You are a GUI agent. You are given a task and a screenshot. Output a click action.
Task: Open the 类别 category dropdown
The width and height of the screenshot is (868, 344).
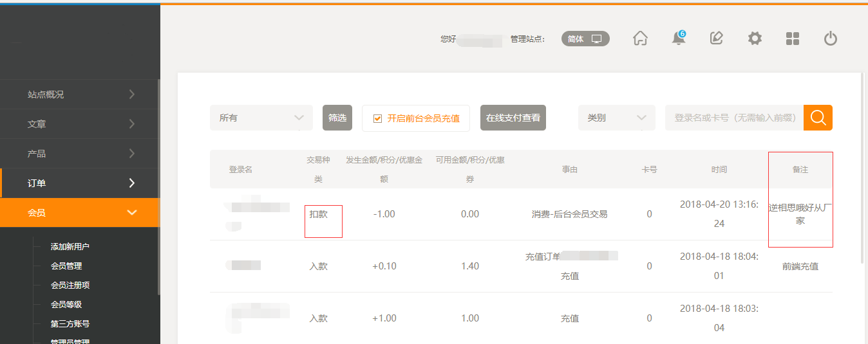[616, 118]
